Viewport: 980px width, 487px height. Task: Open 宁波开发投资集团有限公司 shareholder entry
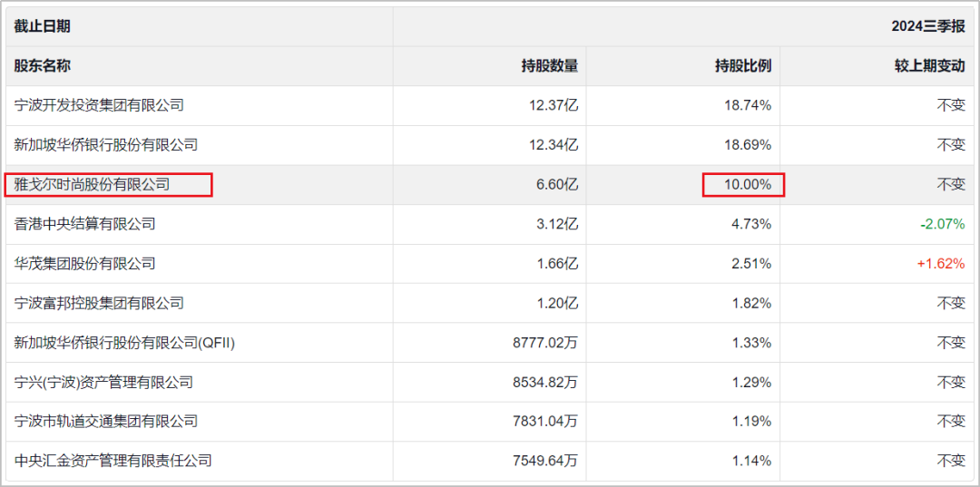(99, 105)
